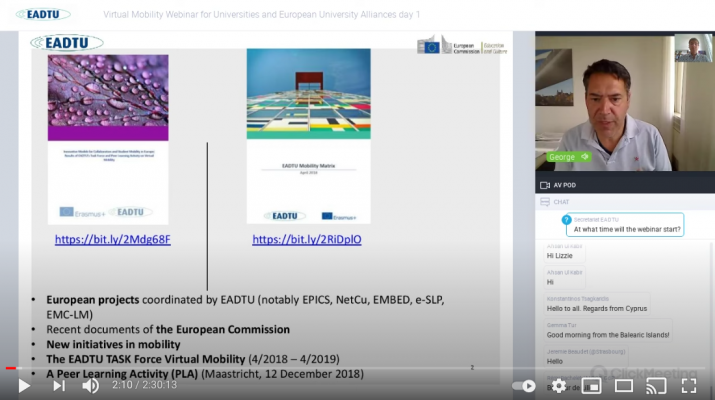Toggle the autoplay switch

click(524, 385)
